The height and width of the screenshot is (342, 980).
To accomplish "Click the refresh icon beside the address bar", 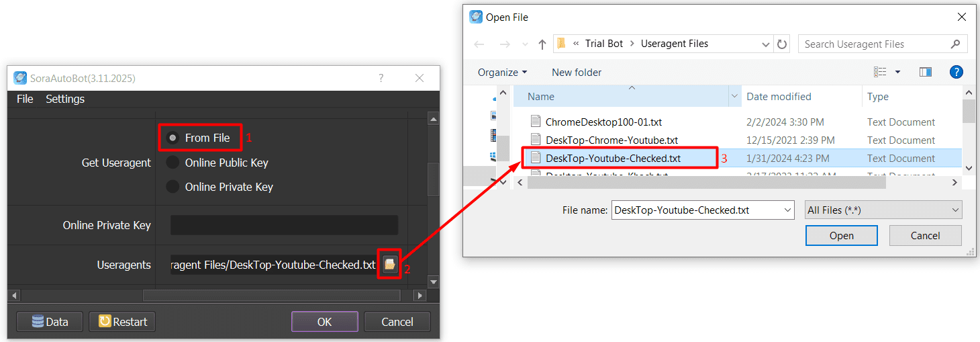I will coord(782,44).
